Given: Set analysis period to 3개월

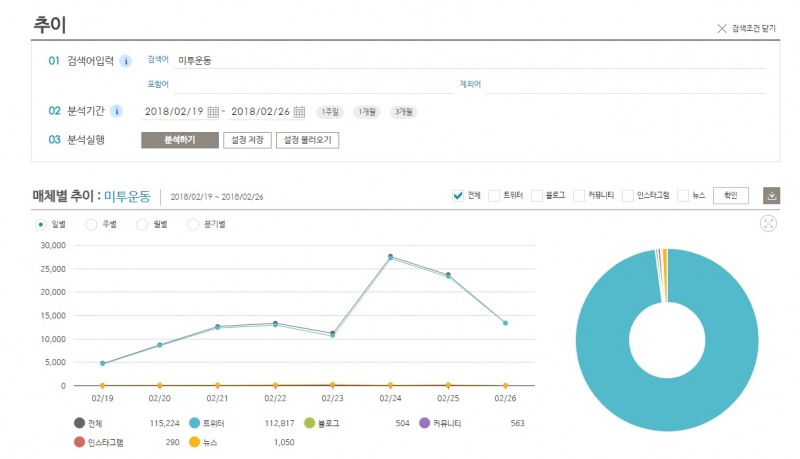Looking at the screenshot, I should tap(403, 111).
